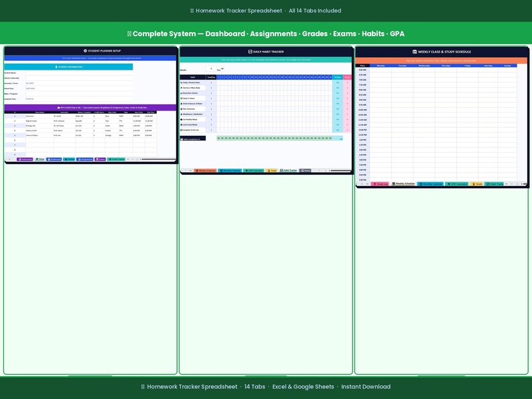Open Goals tab in Habit Tracker sheet
This screenshot has height=399, width=532.
[271, 171]
